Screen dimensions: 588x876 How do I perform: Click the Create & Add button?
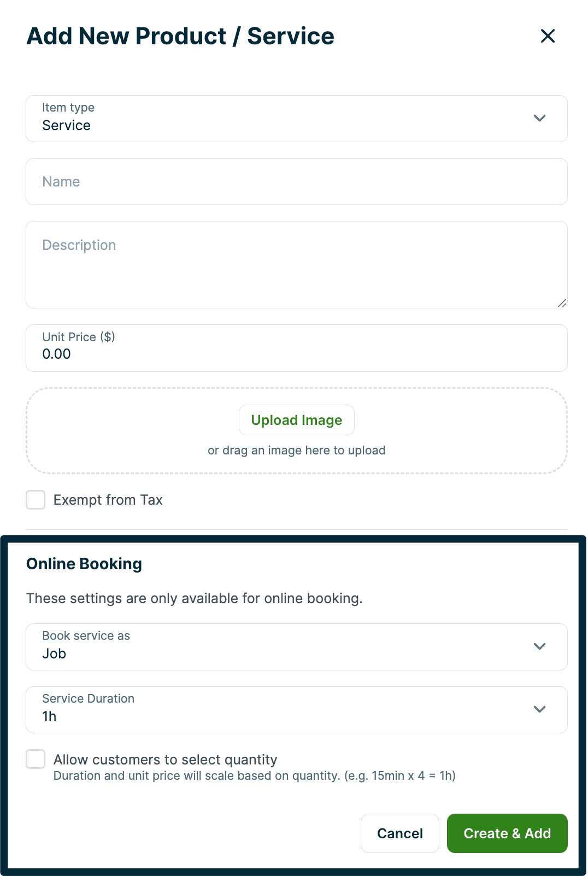click(507, 833)
